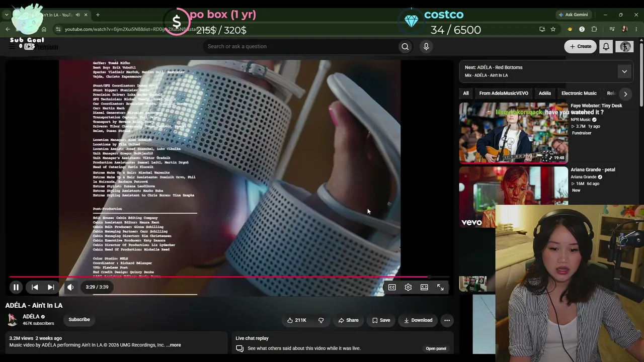Open the Chrome tab search dropdown

(x=7, y=15)
